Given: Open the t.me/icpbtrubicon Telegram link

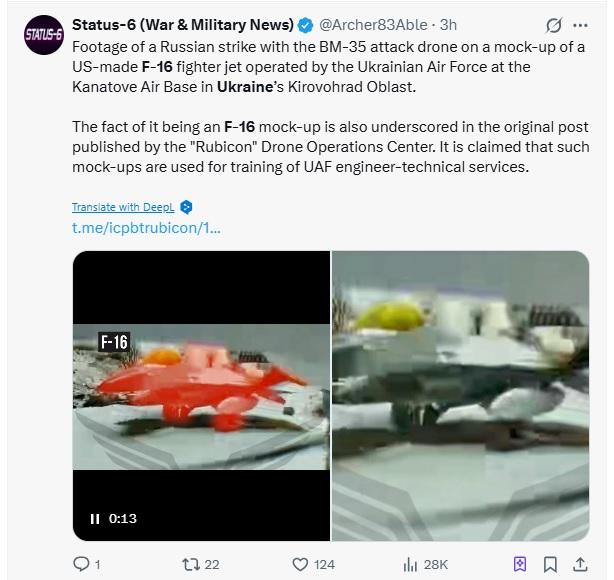Looking at the screenshot, I should [x=145, y=228].
